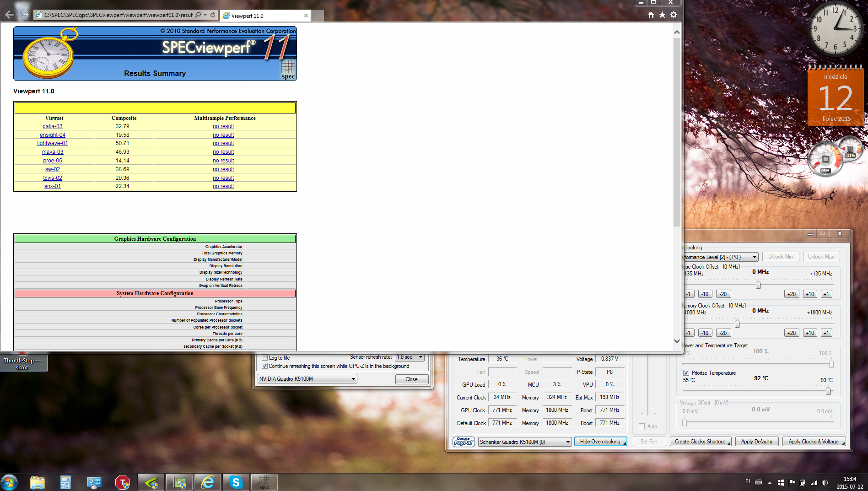Show hidden tray icons arrow
Viewport: 868px width, 491px height.
pyautogui.click(x=770, y=483)
